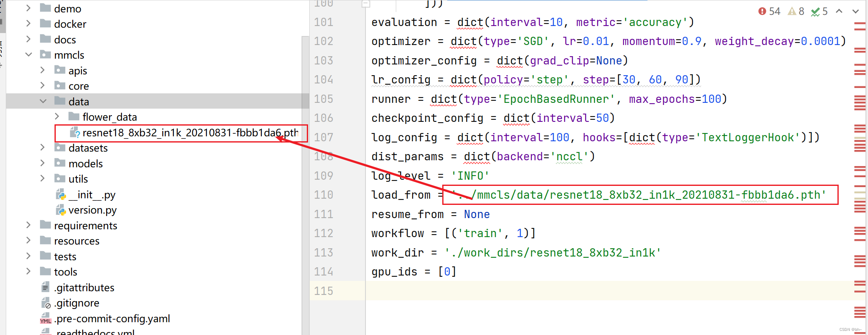The image size is (868, 335).
Task: Collapse the mmcls folder arrow
Action: (28, 55)
